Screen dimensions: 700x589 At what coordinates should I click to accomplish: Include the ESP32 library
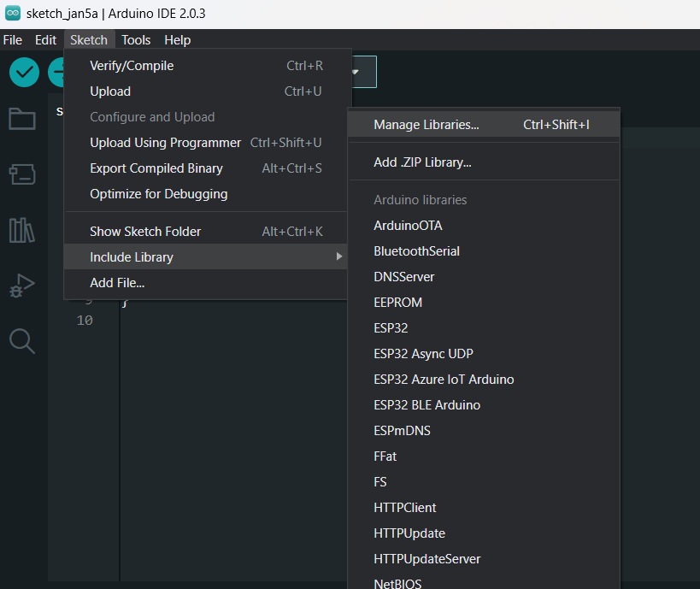pyautogui.click(x=484, y=328)
